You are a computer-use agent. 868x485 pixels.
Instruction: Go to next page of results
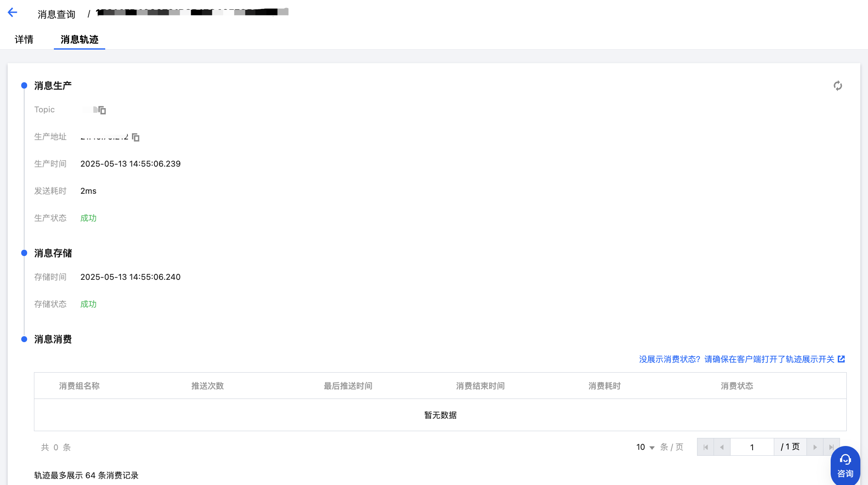(815, 447)
